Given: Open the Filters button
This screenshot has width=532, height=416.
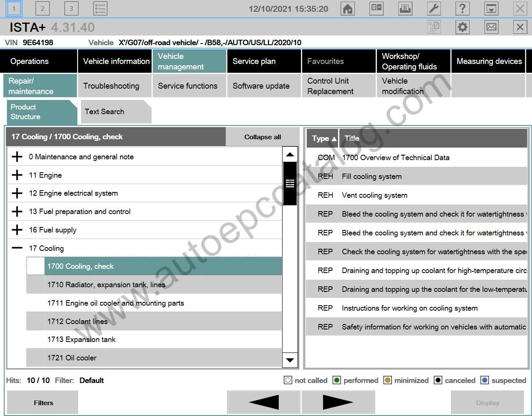Looking at the screenshot, I should coord(43,402).
